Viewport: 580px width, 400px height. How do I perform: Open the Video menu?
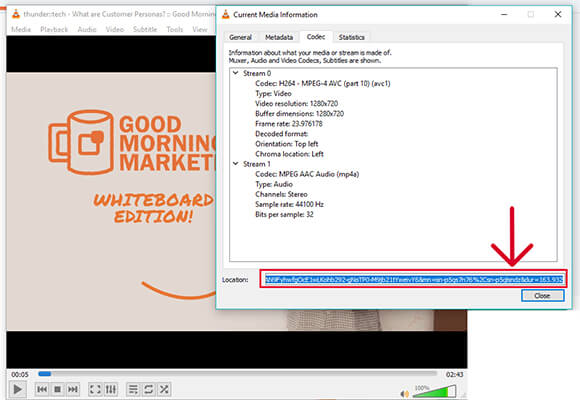coord(115,29)
